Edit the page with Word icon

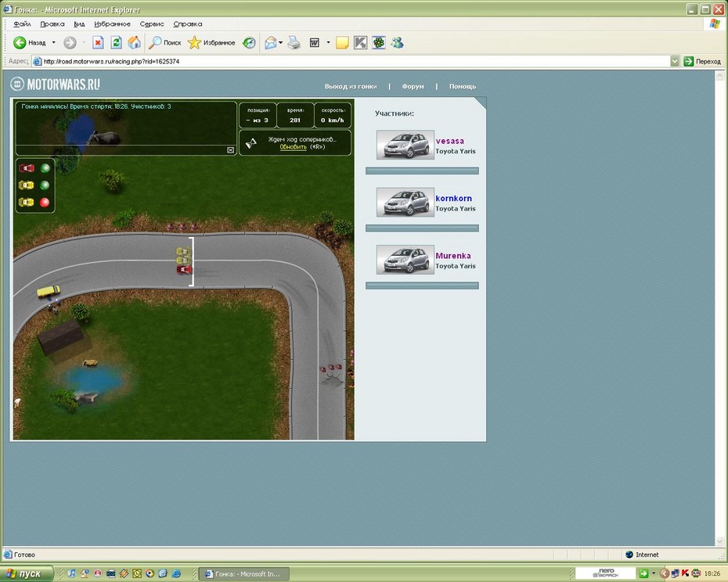(x=315, y=43)
